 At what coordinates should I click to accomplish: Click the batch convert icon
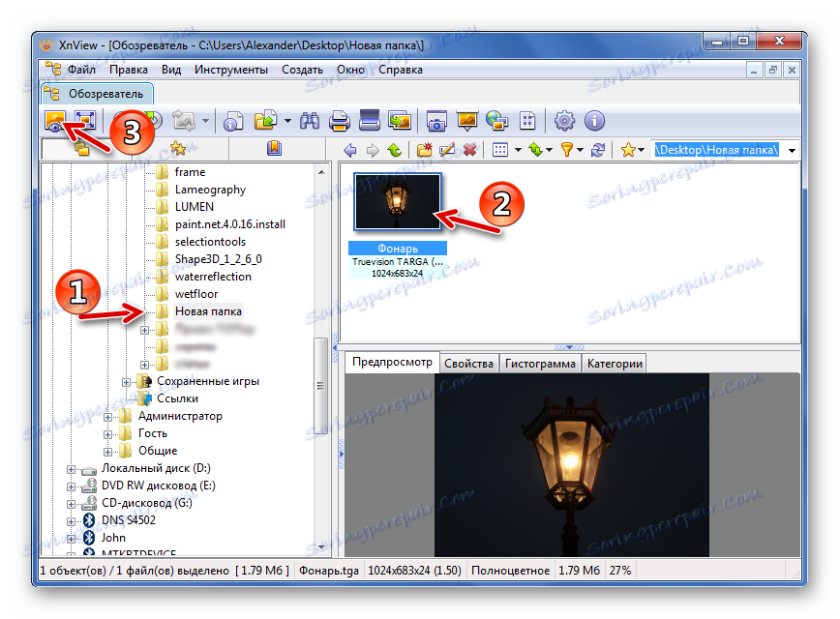399,121
